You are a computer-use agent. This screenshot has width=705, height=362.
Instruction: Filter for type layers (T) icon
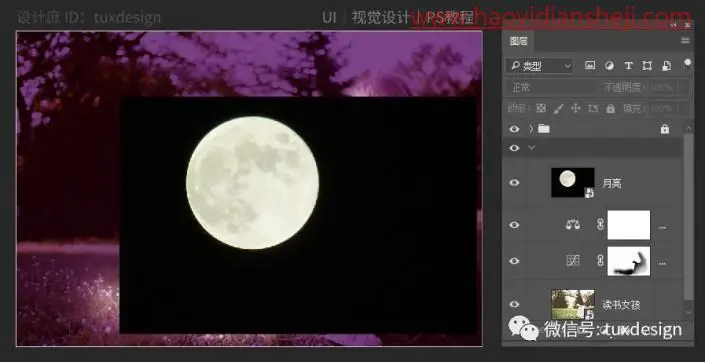pos(629,66)
